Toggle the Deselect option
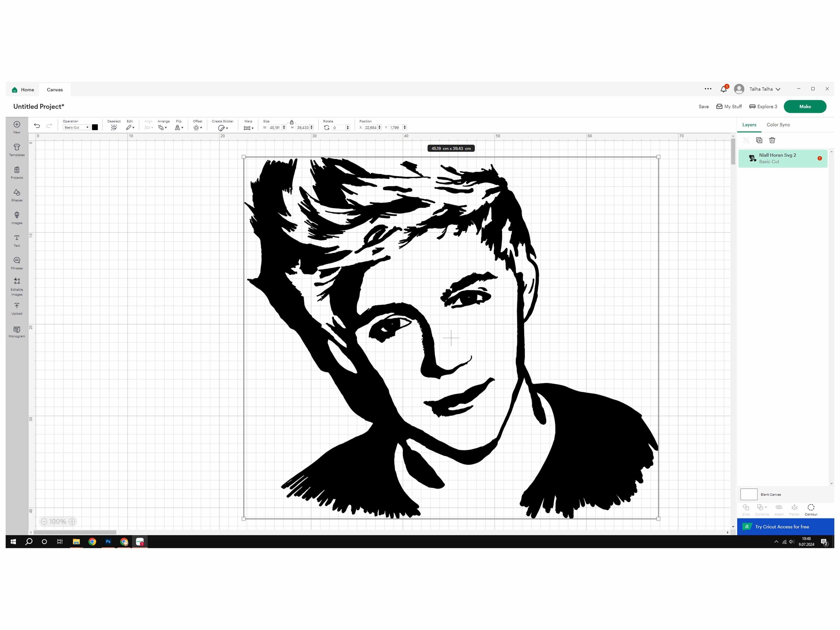This screenshot has height=630, width=840. point(114,127)
